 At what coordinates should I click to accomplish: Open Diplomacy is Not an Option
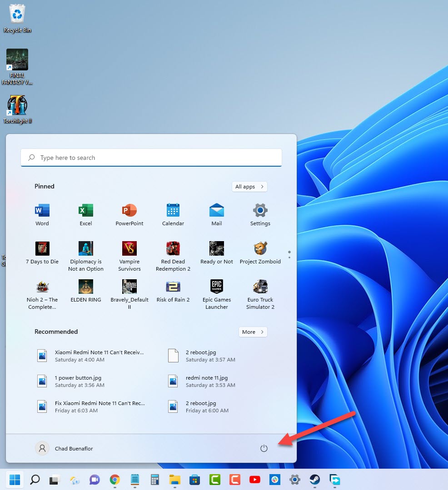86,256
